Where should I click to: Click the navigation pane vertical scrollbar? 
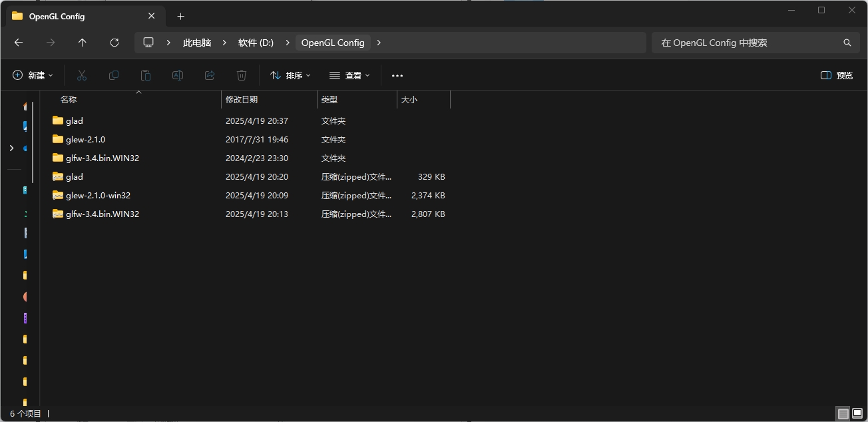click(33, 142)
